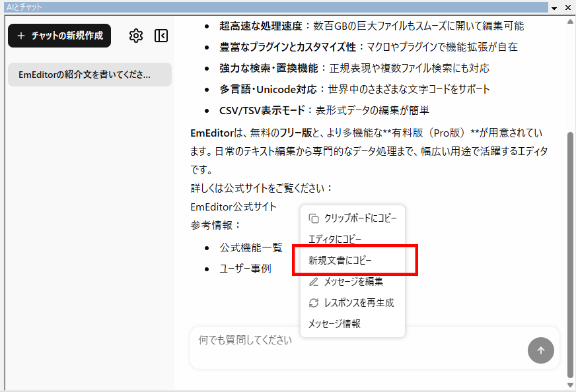
Task: Click the refresh icon for レスポンスを再生成
Action: (x=312, y=302)
